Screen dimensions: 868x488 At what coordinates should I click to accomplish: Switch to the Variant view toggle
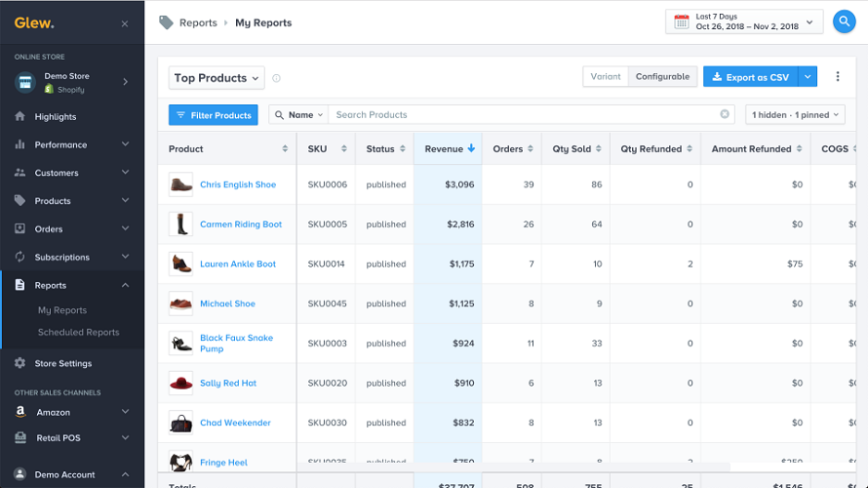coord(605,77)
